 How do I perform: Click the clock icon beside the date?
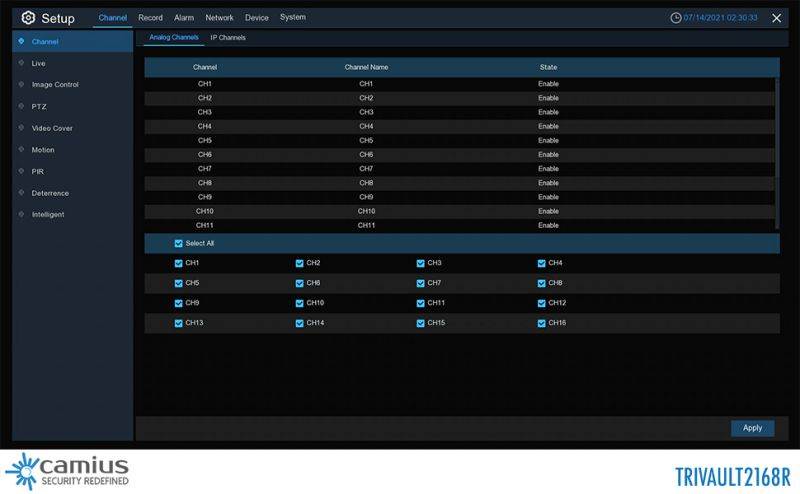pos(676,18)
